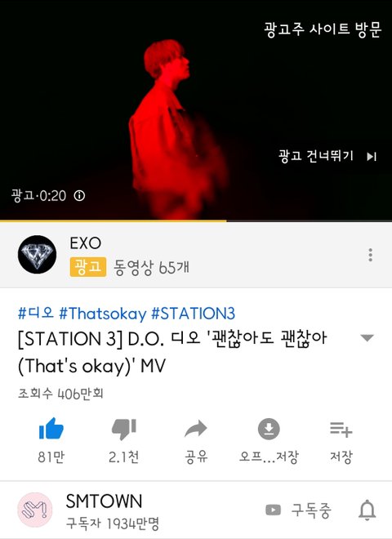
Task: Download the video for offline viewing
Action: (x=269, y=429)
